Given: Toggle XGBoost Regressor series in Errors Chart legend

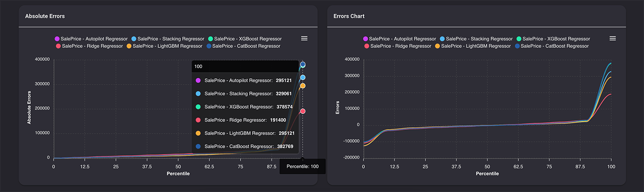Looking at the screenshot, I should (553, 39).
